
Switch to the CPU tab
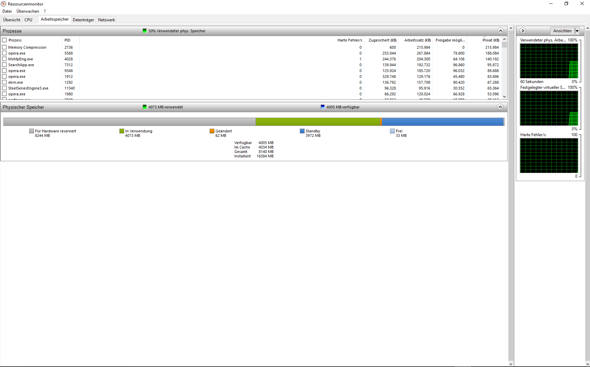(x=28, y=20)
